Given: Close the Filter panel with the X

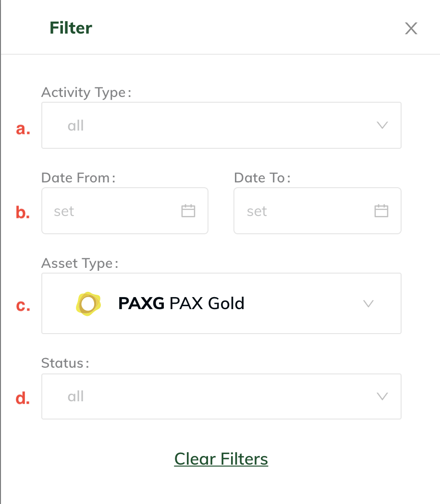Looking at the screenshot, I should tap(411, 28).
